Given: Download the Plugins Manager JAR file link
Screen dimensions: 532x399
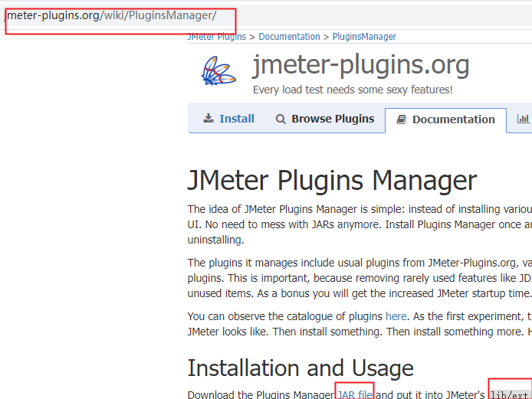Looking at the screenshot, I should [x=355, y=394].
